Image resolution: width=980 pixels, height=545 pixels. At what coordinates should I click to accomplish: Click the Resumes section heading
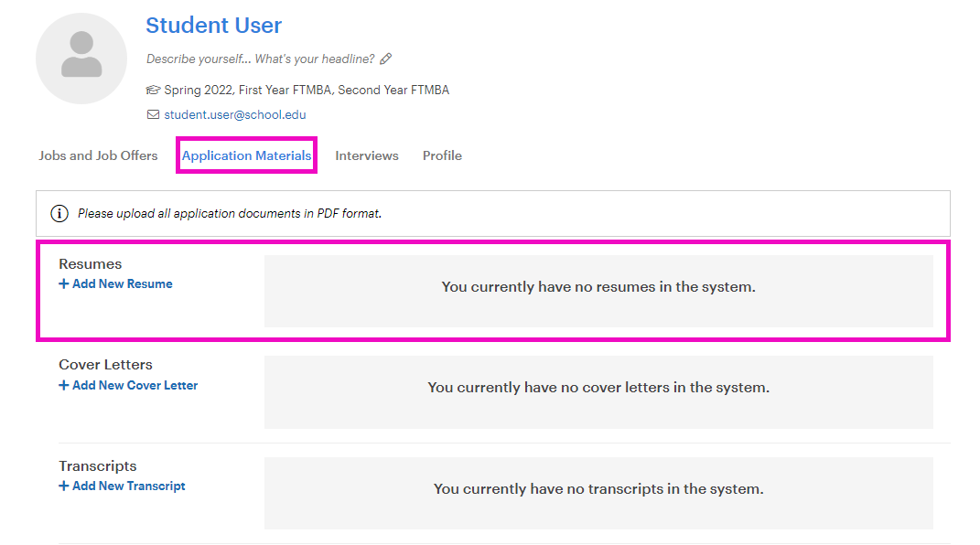coord(90,263)
